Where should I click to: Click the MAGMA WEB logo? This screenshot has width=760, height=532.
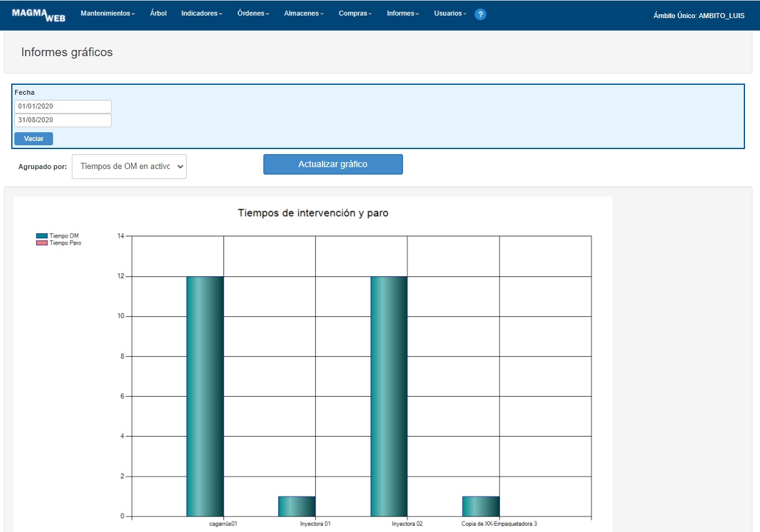pos(39,15)
